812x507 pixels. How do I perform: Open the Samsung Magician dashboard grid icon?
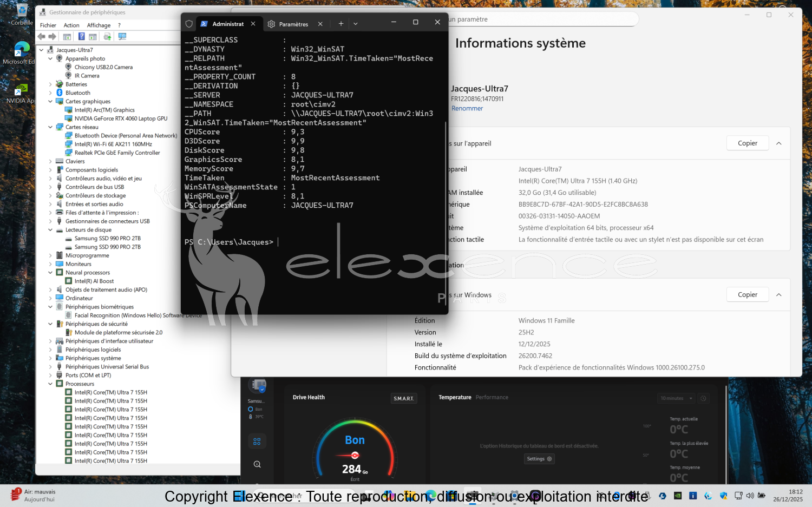click(x=257, y=442)
